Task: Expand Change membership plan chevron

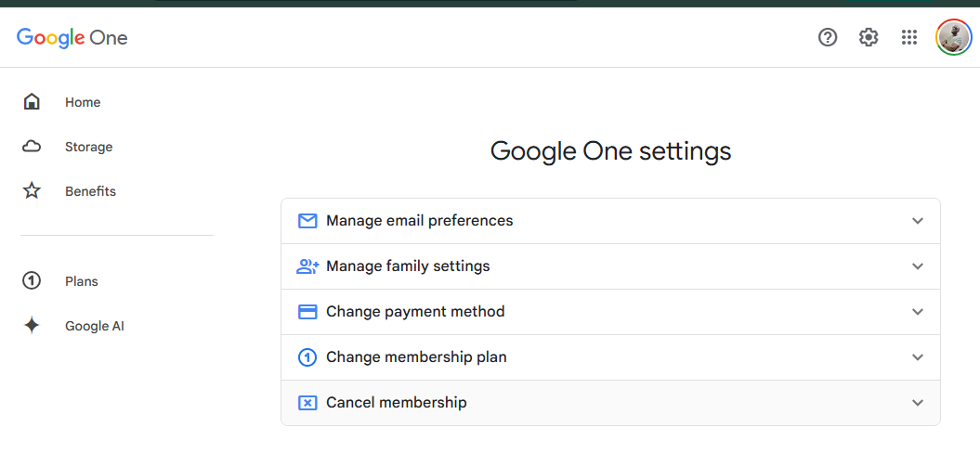Action: tap(918, 357)
